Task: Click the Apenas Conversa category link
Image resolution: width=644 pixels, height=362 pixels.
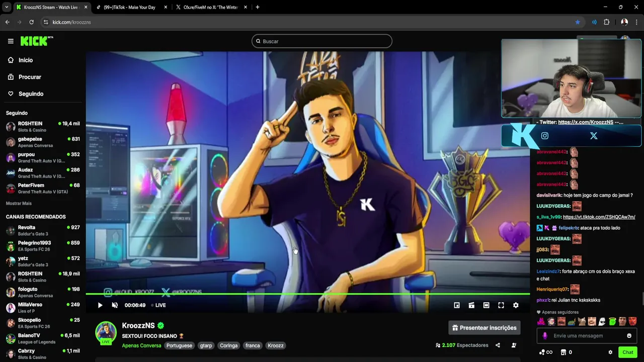Action: pos(141,346)
